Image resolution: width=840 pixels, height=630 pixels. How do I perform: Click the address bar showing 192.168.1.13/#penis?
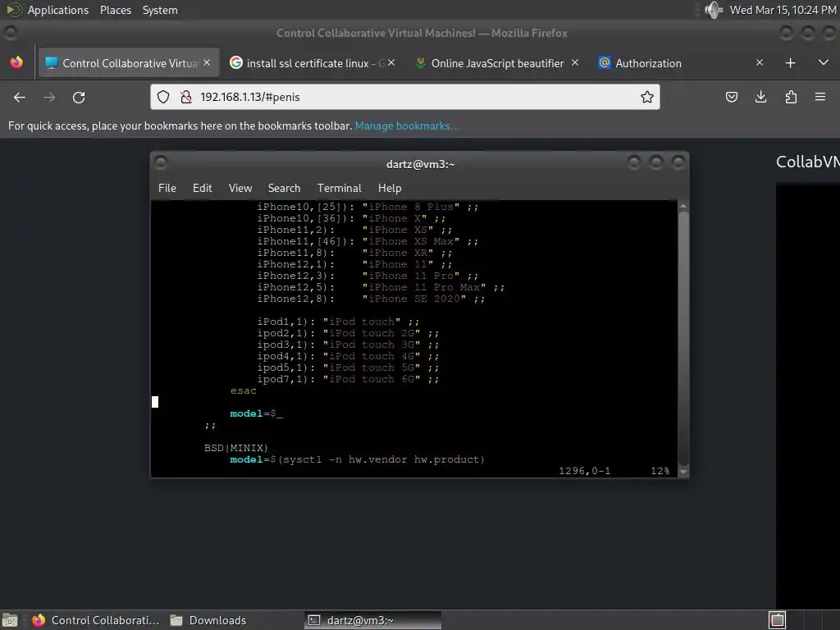405,97
